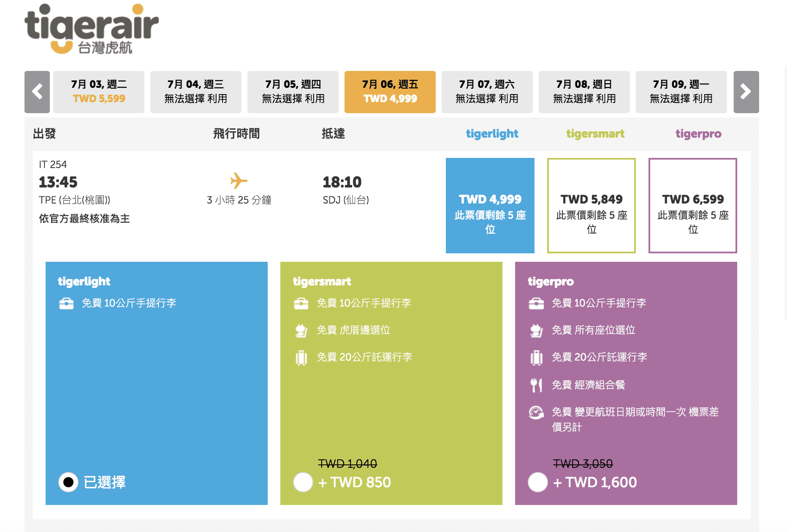Select the 7月 08 週日 date tab
The image size is (787, 532).
pyautogui.click(x=584, y=92)
